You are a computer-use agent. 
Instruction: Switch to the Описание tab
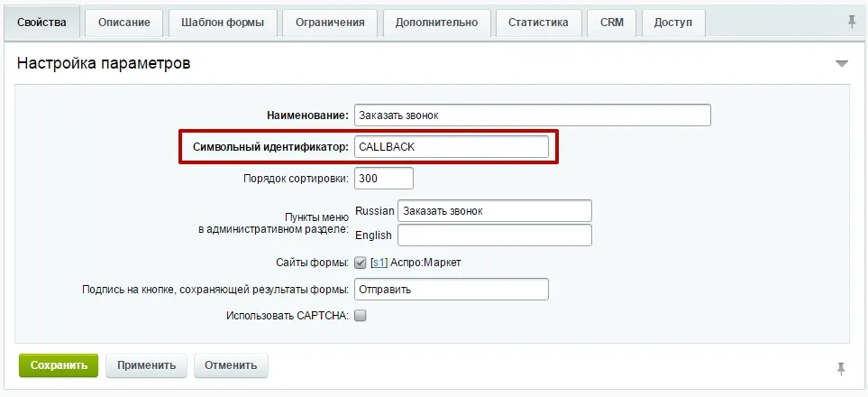click(123, 23)
